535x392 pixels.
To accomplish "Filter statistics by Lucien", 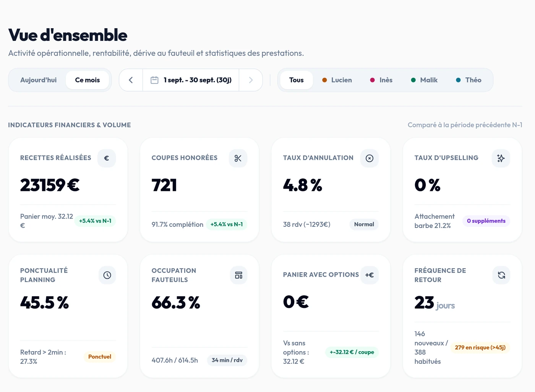I will click(x=337, y=80).
